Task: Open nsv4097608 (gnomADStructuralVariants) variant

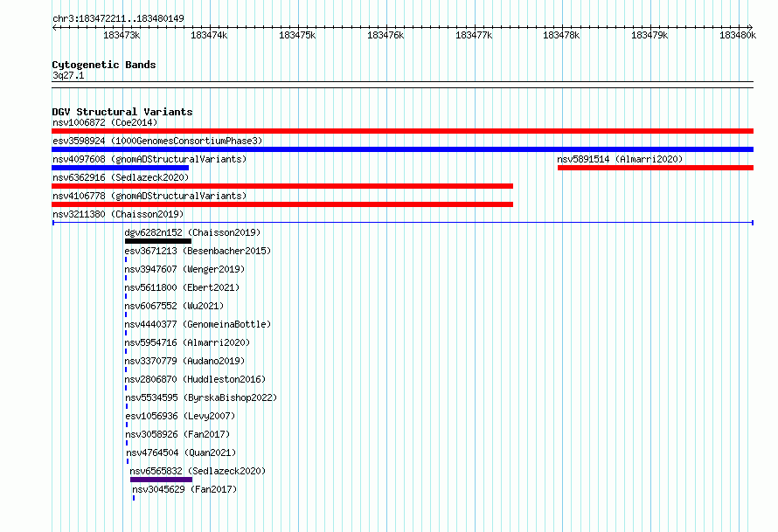Action: (x=149, y=159)
